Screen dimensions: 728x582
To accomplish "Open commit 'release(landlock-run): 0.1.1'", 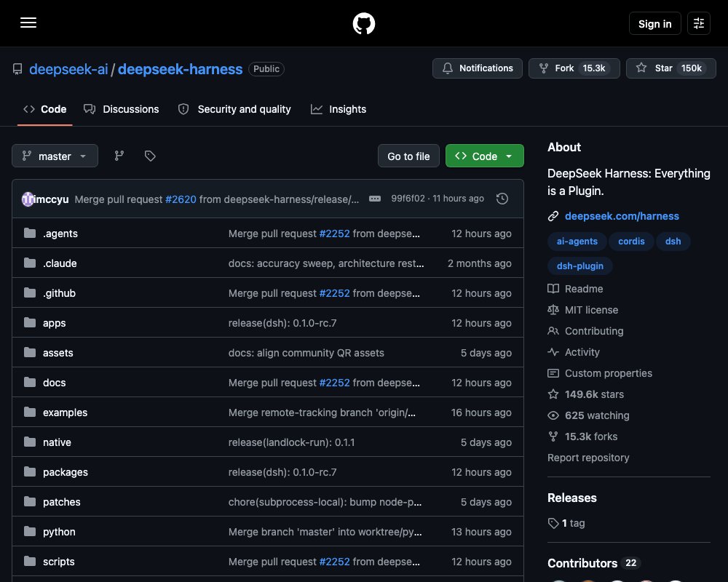I will point(292,442).
